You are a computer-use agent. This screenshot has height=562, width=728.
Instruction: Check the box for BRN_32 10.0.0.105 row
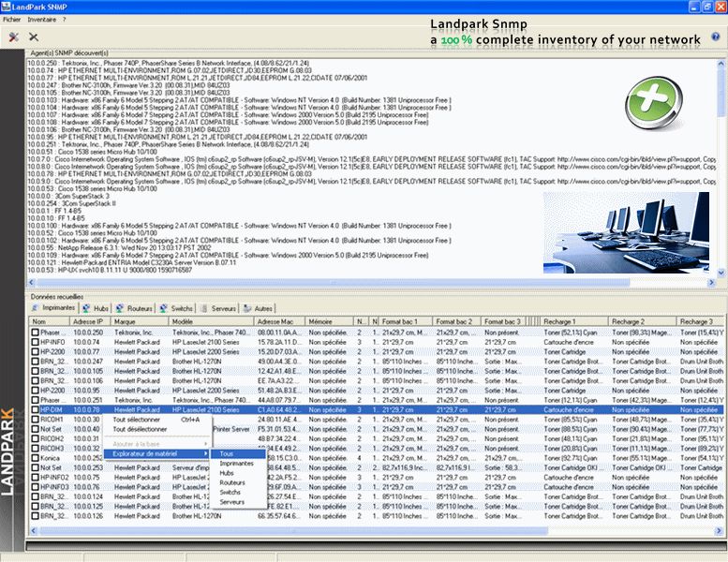[35, 371]
